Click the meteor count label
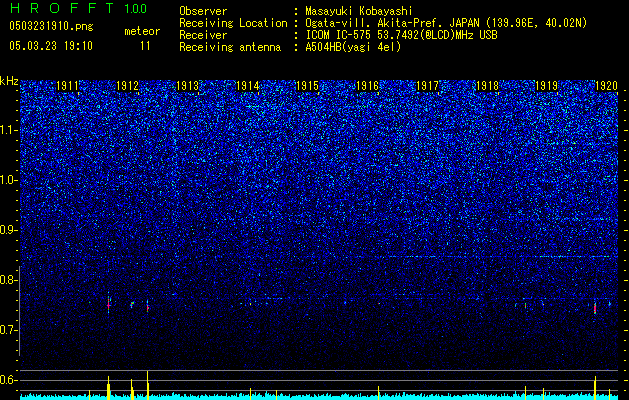 pyautogui.click(x=142, y=31)
